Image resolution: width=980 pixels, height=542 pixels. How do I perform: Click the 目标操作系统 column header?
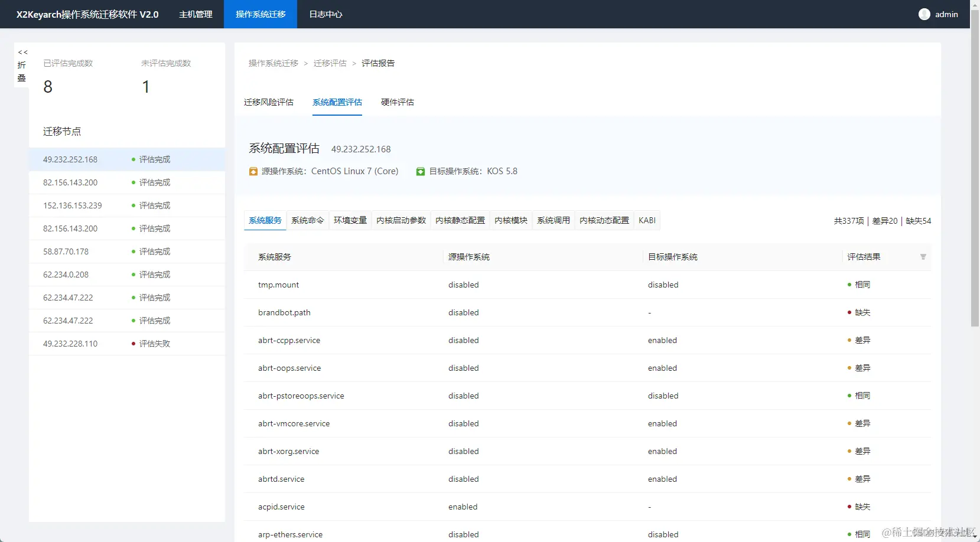[x=673, y=257]
